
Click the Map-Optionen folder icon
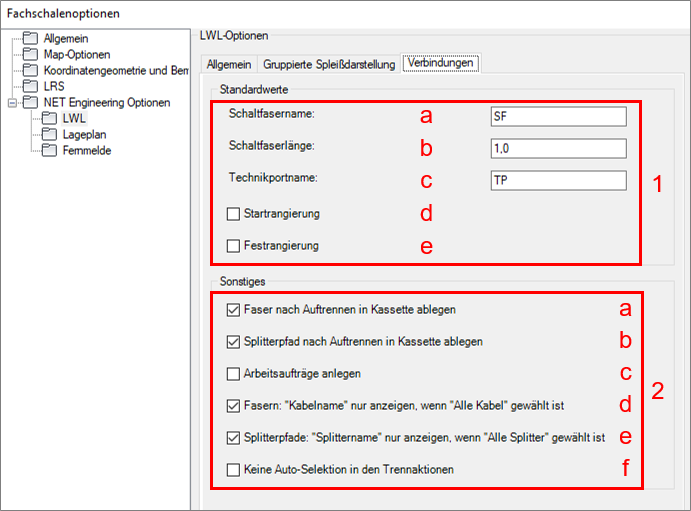[x=30, y=54]
